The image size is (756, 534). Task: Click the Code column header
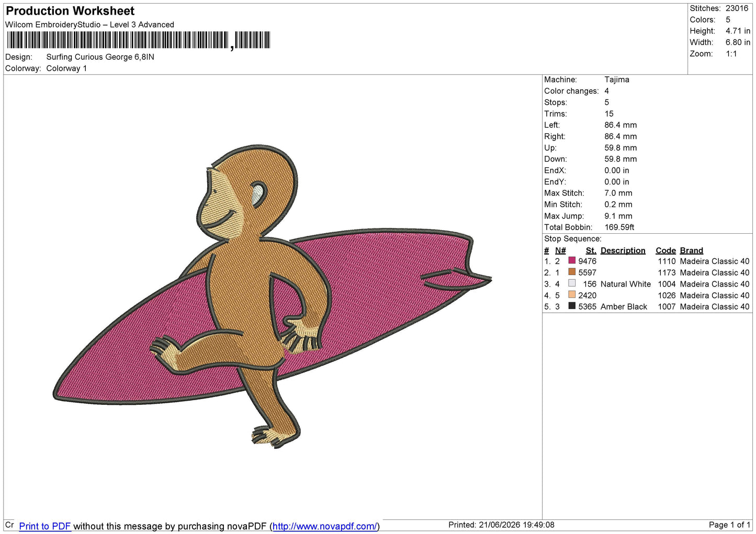(665, 251)
